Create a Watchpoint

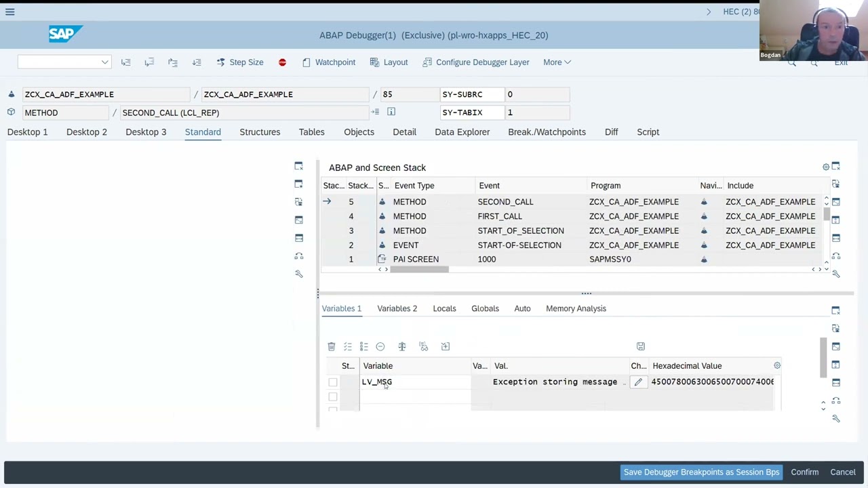(329, 62)
